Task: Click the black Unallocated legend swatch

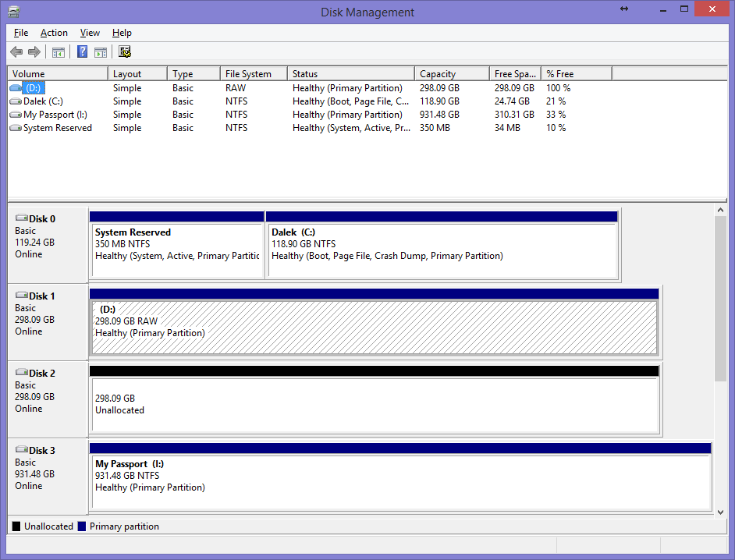Action: pyautogui.click(x=16, y=526)
